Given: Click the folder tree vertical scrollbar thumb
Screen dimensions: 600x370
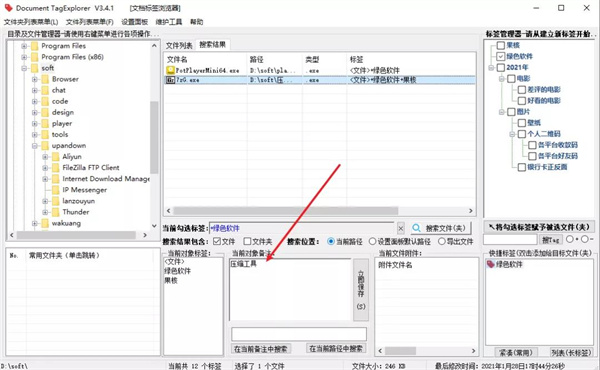Looking at the screenshot, I should [x=154, y=137].
